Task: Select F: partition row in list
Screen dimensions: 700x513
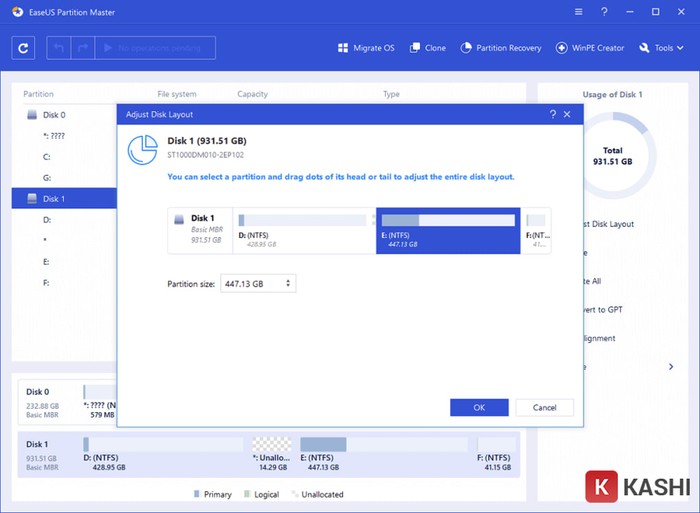Action: (x=64, y=283)
